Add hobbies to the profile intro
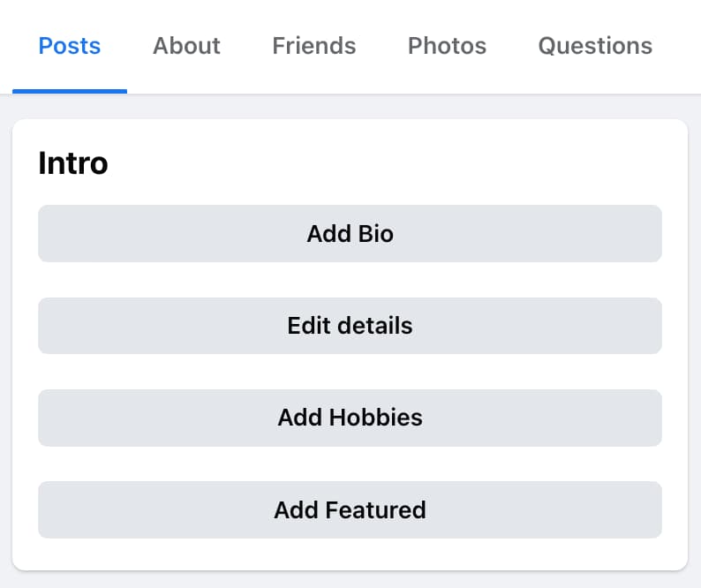This screenshot has width=701, height=588. pyautogui.click(x=350, y=418)
